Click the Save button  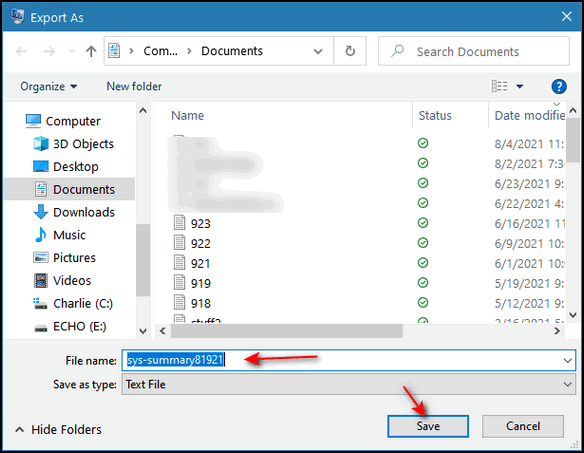tap(428, 426)
